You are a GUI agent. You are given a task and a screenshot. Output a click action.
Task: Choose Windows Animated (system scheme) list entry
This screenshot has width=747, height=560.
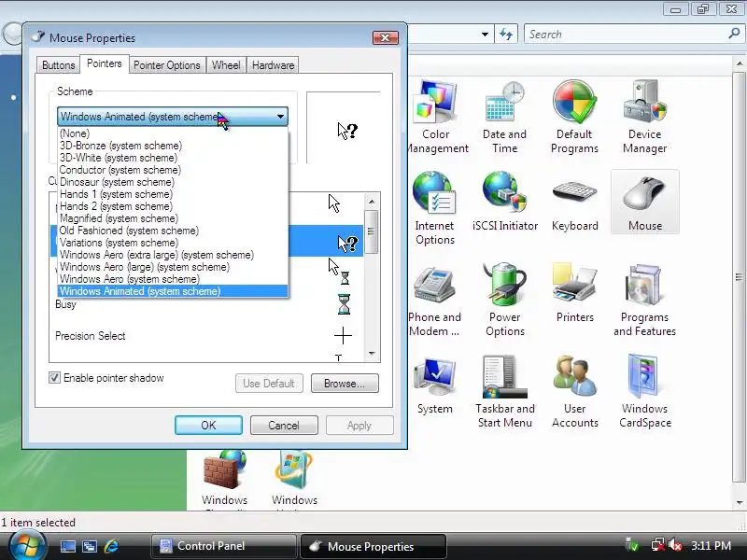173,291
